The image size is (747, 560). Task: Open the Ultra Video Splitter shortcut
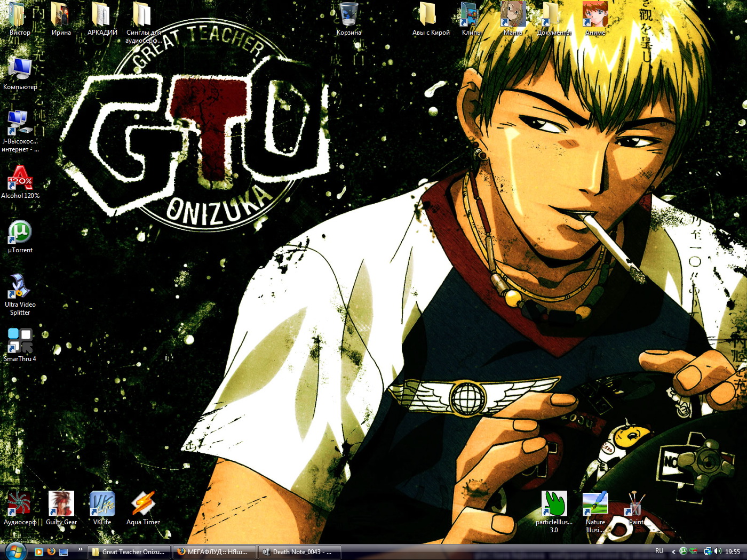coord(20,294)
